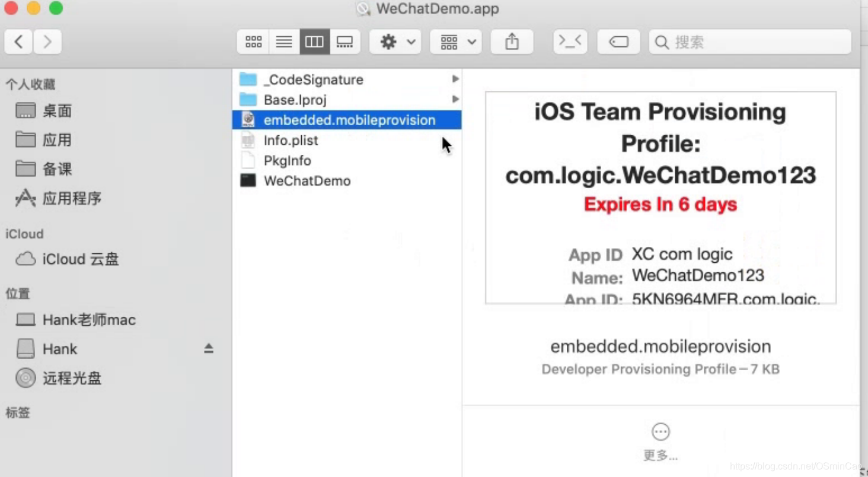Click the embedded.mobileprovision file icon
Viewport: 868px width, 477px height.
point(248,120)
